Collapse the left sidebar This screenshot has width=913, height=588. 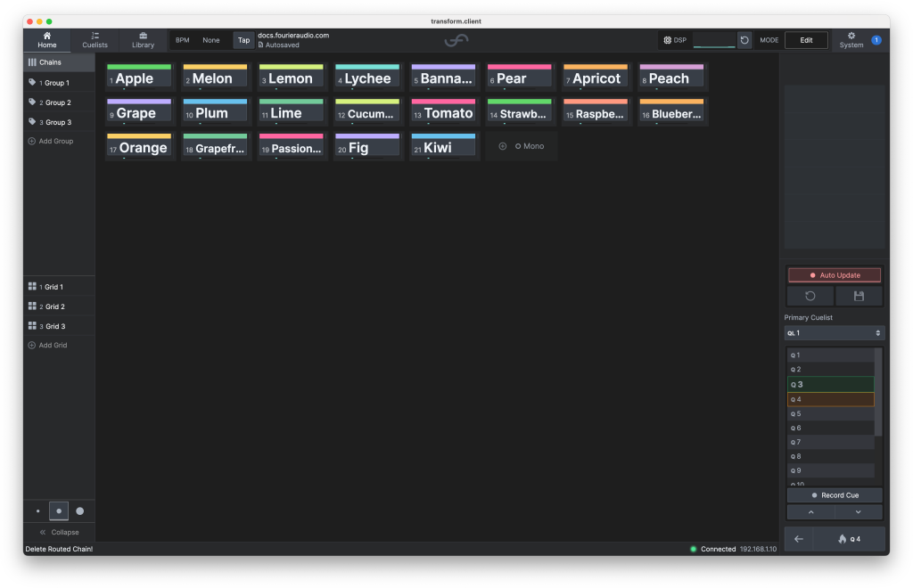59,532
